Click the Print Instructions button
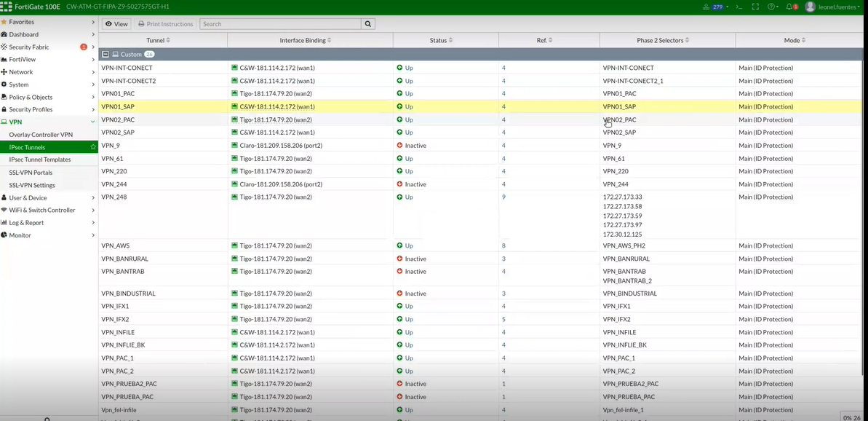868x421 pixels. [166, 24]
